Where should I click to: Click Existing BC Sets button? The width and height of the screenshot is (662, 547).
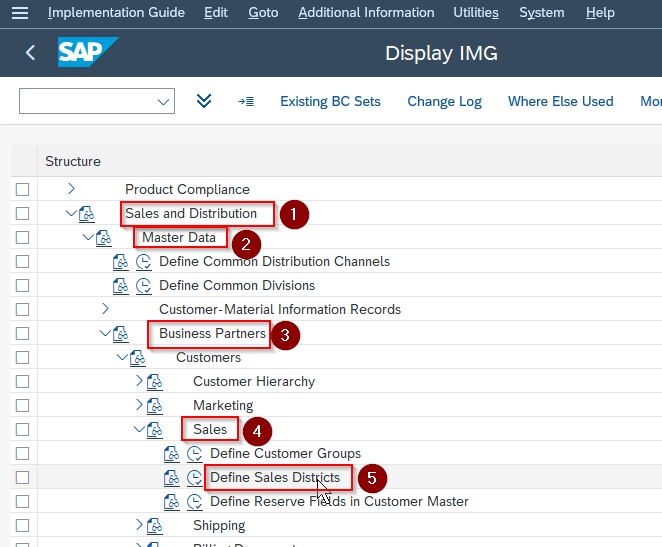pyautogui.click(x=330, y=101)
